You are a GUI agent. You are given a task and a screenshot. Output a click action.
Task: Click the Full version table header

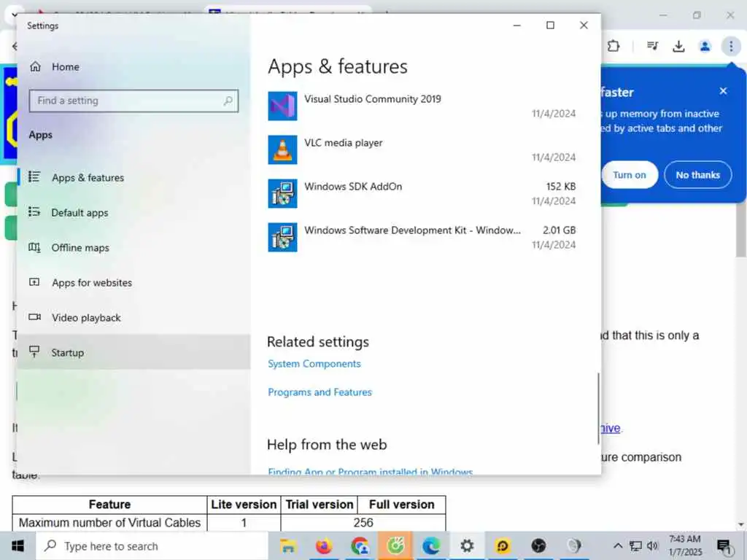click(402, 505)
